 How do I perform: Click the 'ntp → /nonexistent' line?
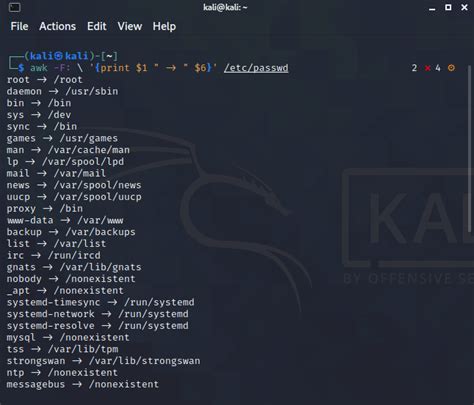[x=62, y=373]
